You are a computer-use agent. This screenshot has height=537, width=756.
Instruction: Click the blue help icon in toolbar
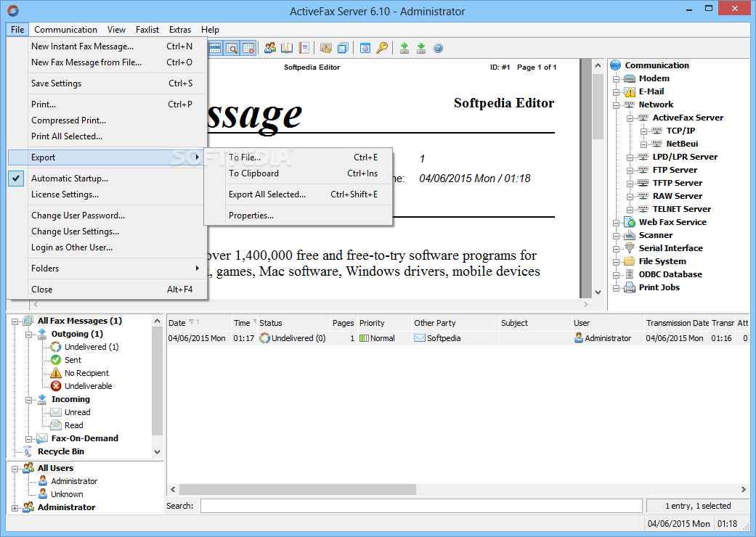[x=438, y=49]
